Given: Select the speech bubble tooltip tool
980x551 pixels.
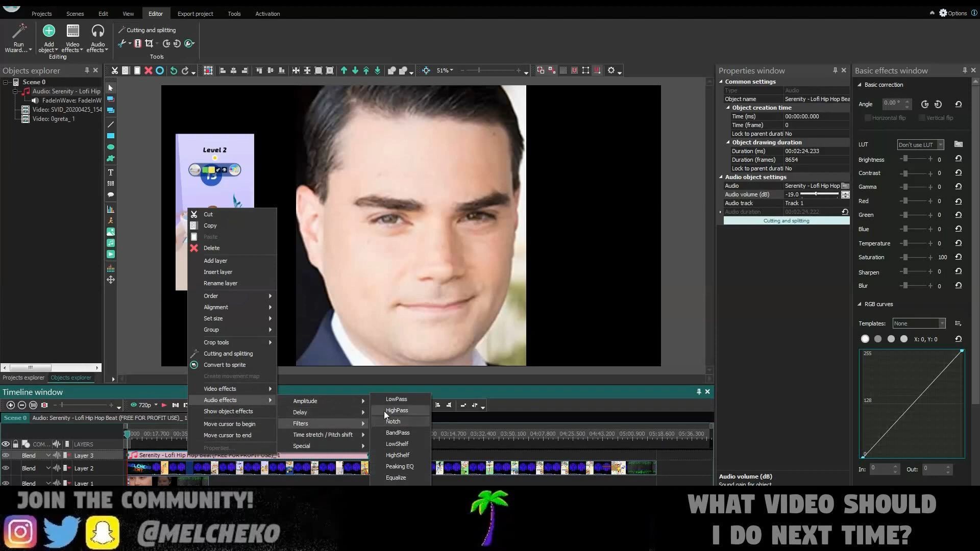Looking at the screenshot, I should point(110,195).
